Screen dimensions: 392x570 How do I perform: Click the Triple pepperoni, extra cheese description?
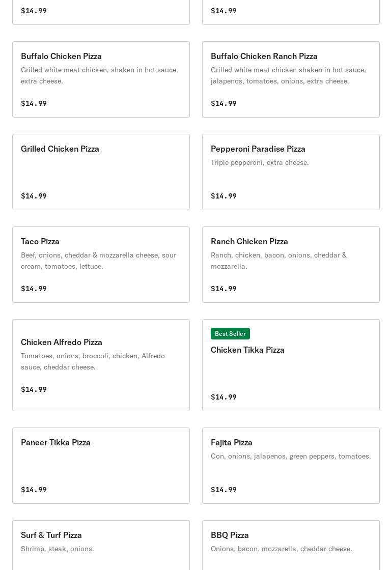pyautogui.click(x=260, y=162)
